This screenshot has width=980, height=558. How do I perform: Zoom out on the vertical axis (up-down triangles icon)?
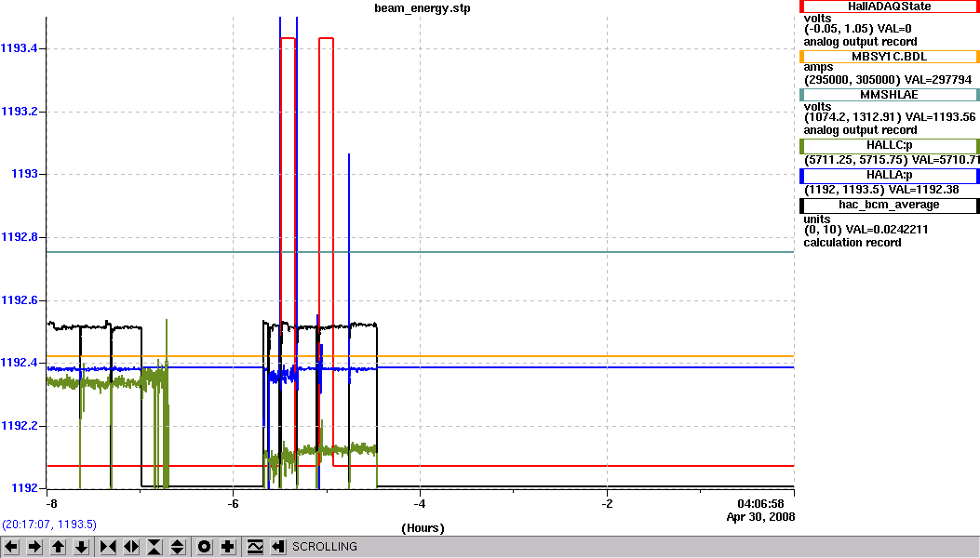pos(178,547)
